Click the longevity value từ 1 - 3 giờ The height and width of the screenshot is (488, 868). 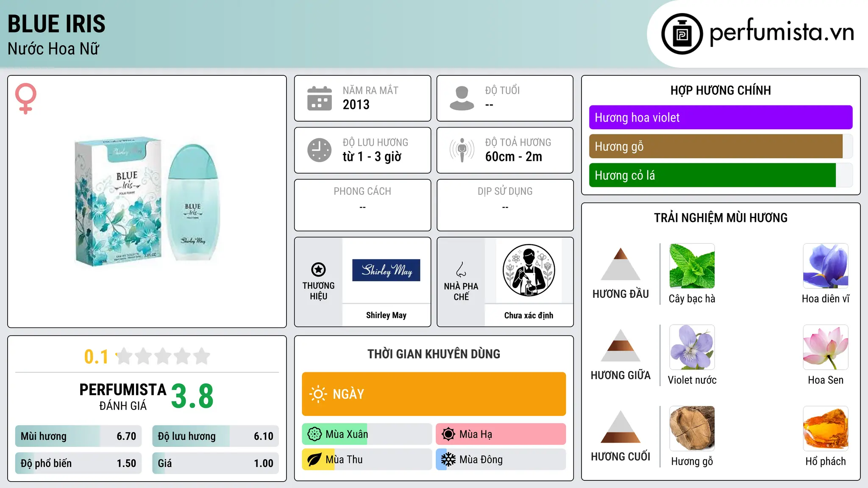coord(372,157)
